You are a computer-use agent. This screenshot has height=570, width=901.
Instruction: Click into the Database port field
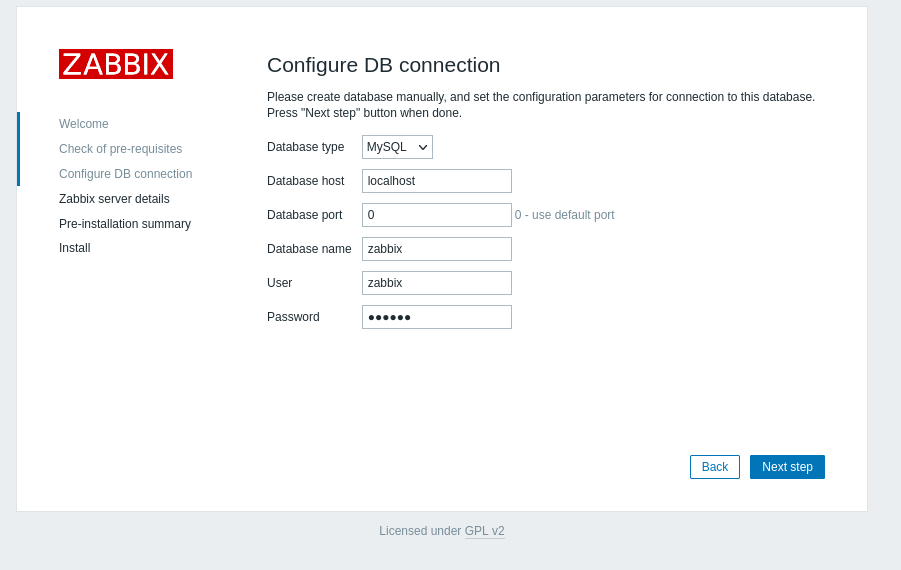437,215
